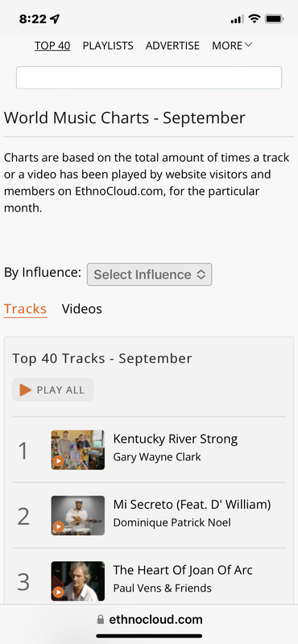Open the TOP 40 menu item

pos(52,46)
